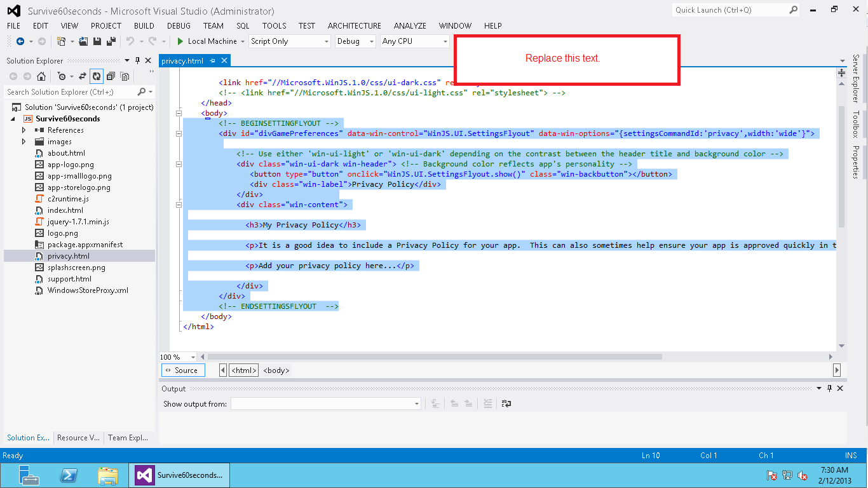Expand the References node in tree

coord(24,130)
